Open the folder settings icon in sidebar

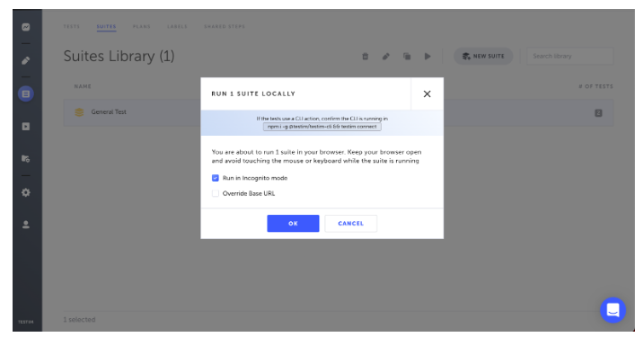pyautogui.click(x=26, y=158)
